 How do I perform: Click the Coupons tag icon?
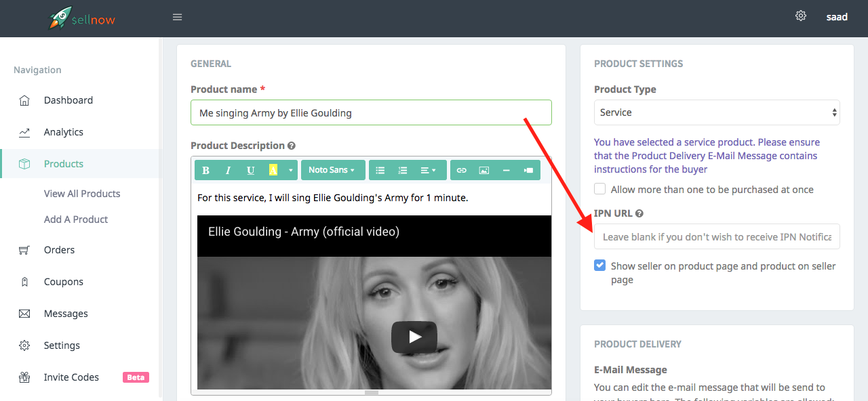tap(24, 282)
